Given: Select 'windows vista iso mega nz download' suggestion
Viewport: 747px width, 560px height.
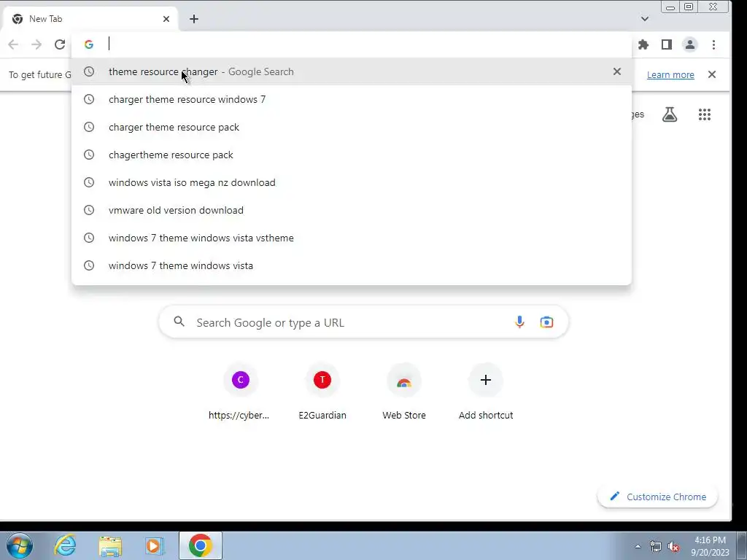Looking at the screenshot, I should 352,182.
